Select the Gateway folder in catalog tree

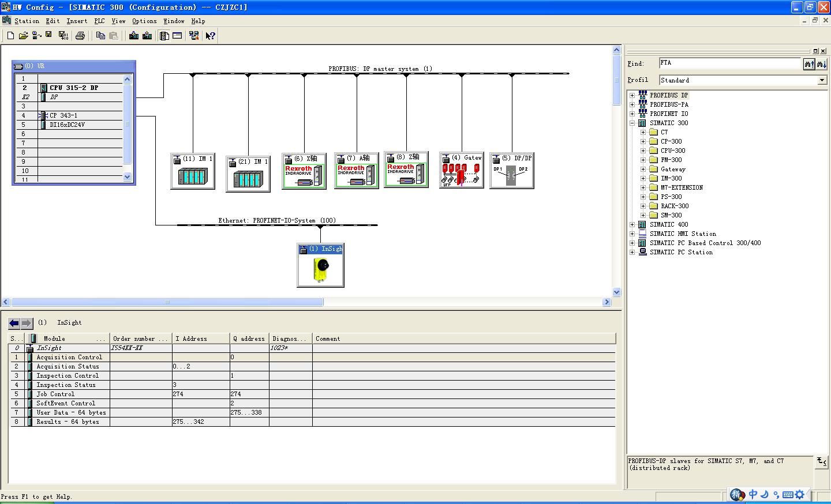click(x=673, y=169)
